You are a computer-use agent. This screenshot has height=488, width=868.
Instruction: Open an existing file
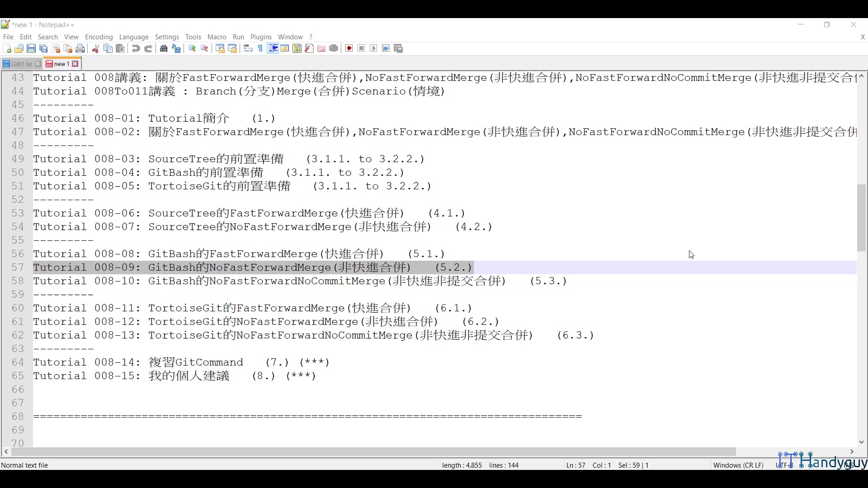coord(19,48)
